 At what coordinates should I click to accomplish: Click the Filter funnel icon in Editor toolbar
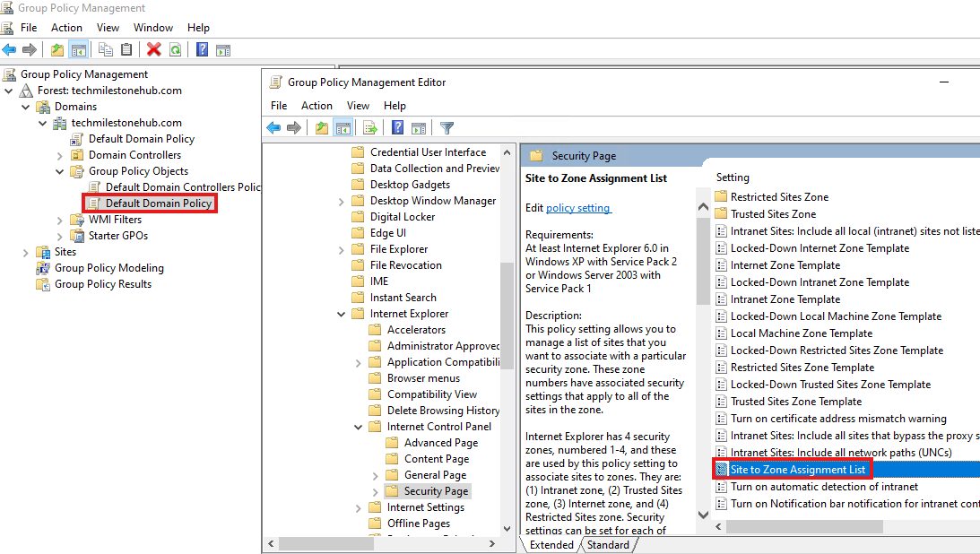coord(447,128)
